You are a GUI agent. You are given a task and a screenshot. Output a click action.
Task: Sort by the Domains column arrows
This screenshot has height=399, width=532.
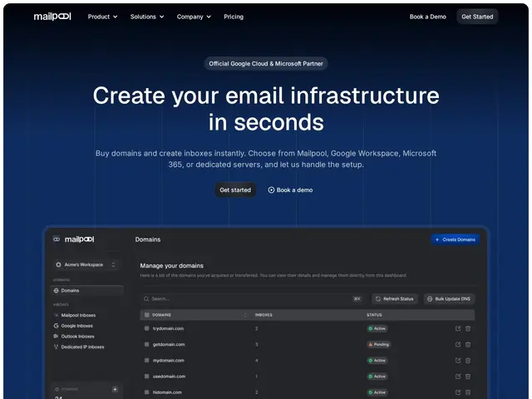point(245,315)
